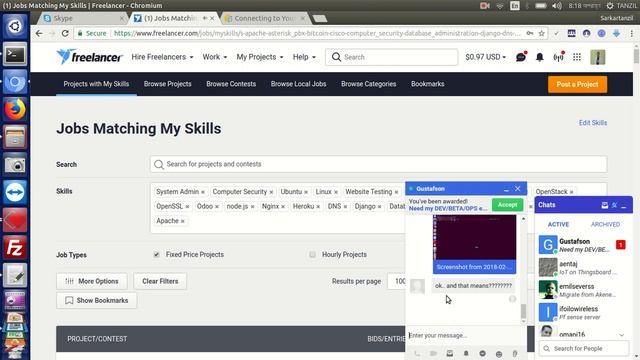Screen dimensions: 640x360
Task: Open the messages speech-bubble icon in header
Action: 521,57
